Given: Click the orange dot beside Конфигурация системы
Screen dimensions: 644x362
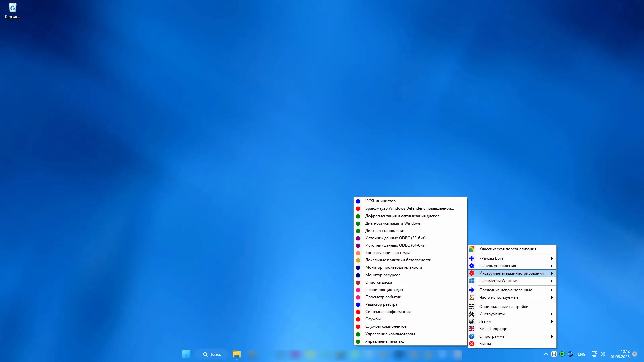Looking at the screenshot, I should pos(358,253).
